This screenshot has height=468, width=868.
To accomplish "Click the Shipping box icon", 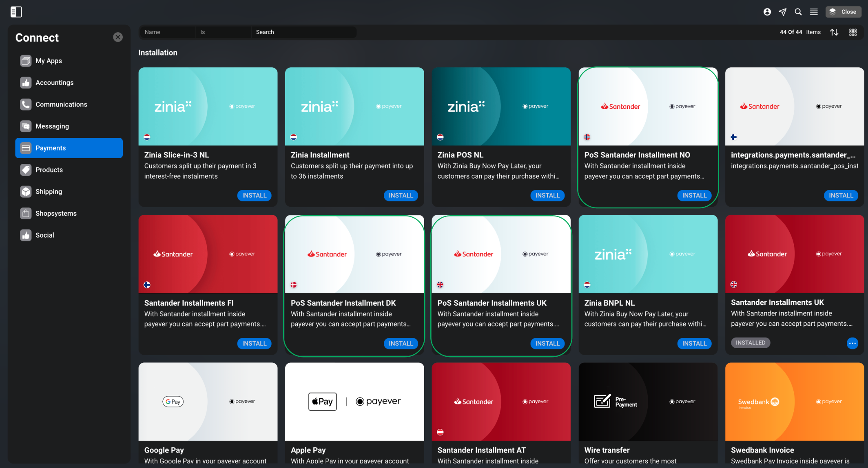I will [x=26, y=192].
